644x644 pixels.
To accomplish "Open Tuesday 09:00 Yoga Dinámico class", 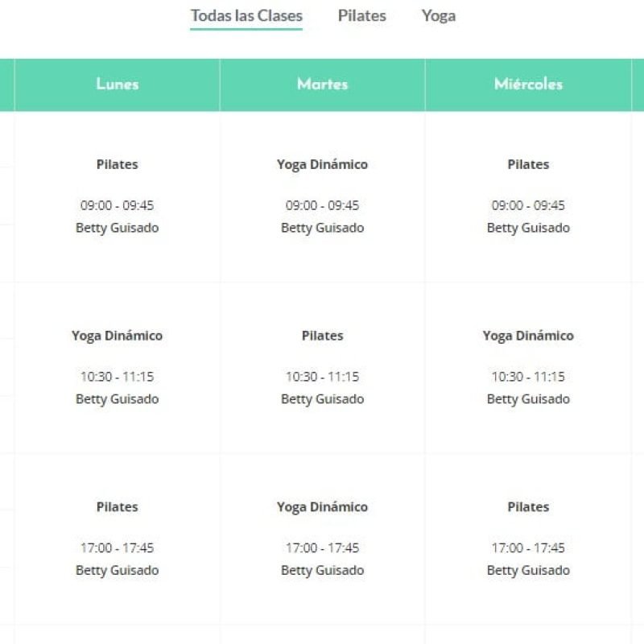I will [322, 164].
